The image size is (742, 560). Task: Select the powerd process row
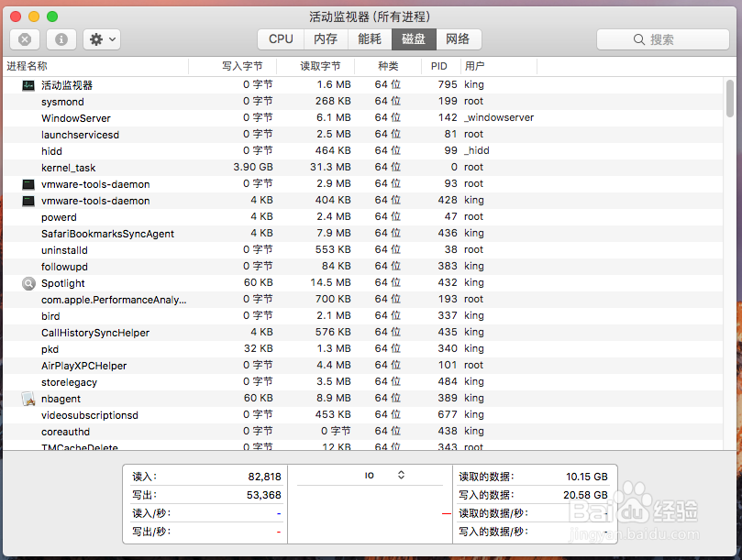coord(363,217)
